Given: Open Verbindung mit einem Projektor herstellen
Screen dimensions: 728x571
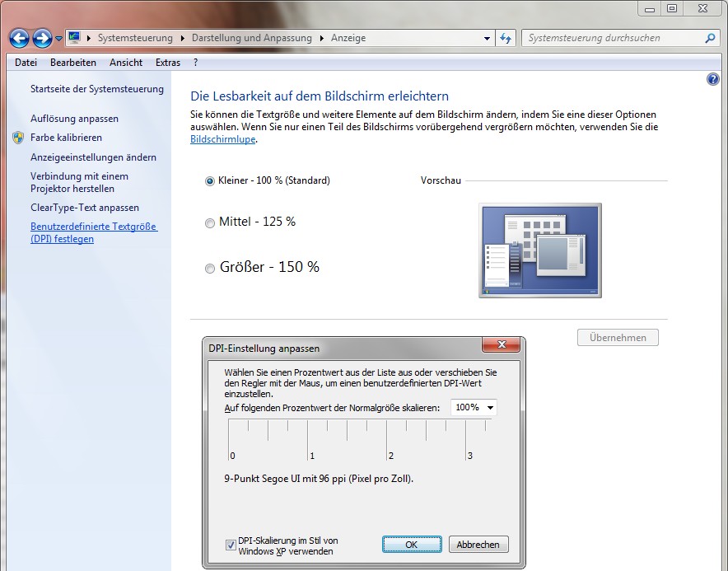Looking at the screenshot, I should 79,183.
